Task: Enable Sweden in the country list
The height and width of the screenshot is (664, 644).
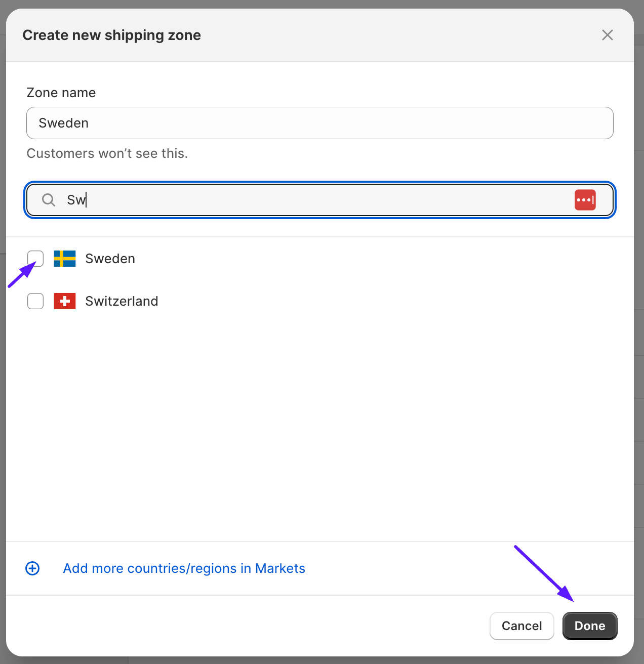Action: pyautogui.click(x=35, y=259)
